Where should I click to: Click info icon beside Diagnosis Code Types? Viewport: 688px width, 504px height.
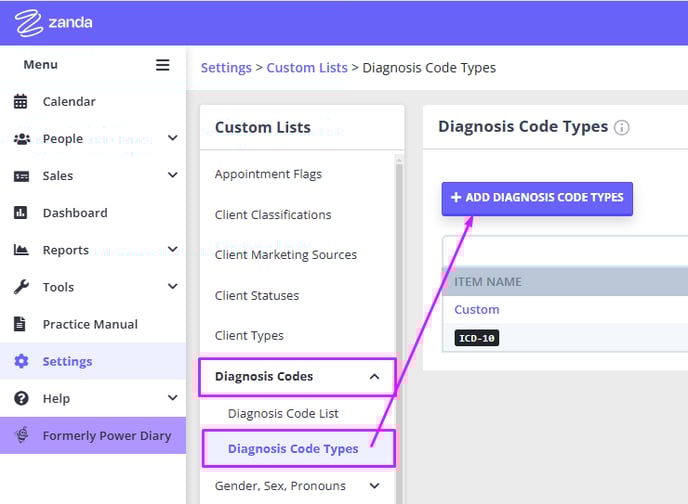tap(621, 128)
